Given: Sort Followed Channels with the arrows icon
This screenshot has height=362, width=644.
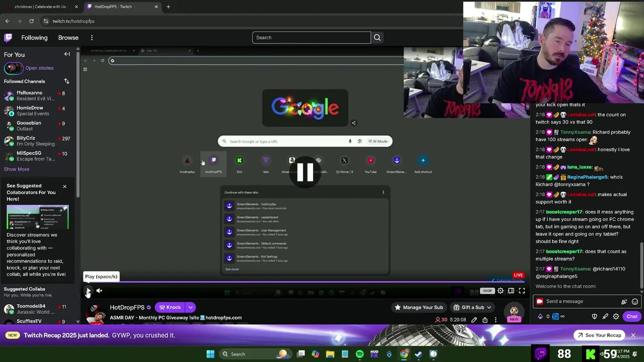Looking at the screenshot, I should point(66,81).
